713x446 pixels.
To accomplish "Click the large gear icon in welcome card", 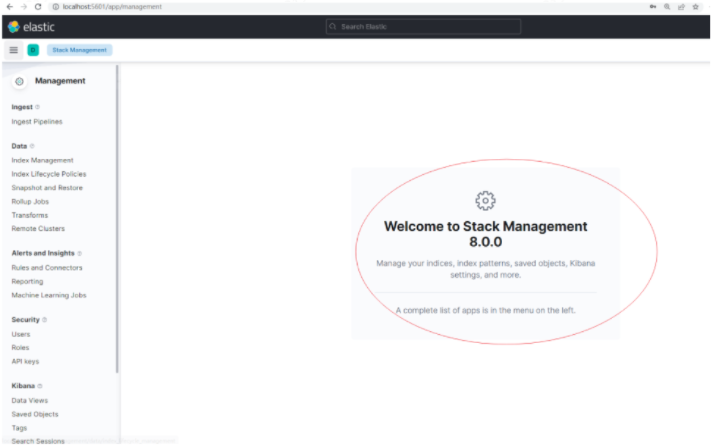I will click(x=485, y=200).
